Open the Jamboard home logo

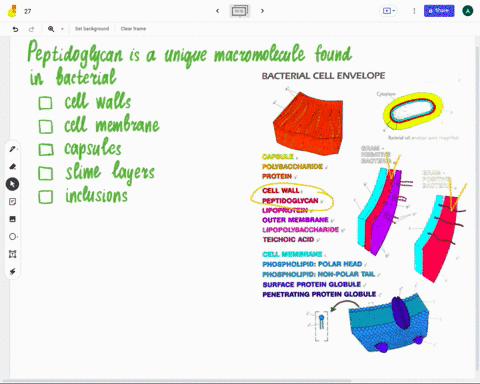(12, 11)
